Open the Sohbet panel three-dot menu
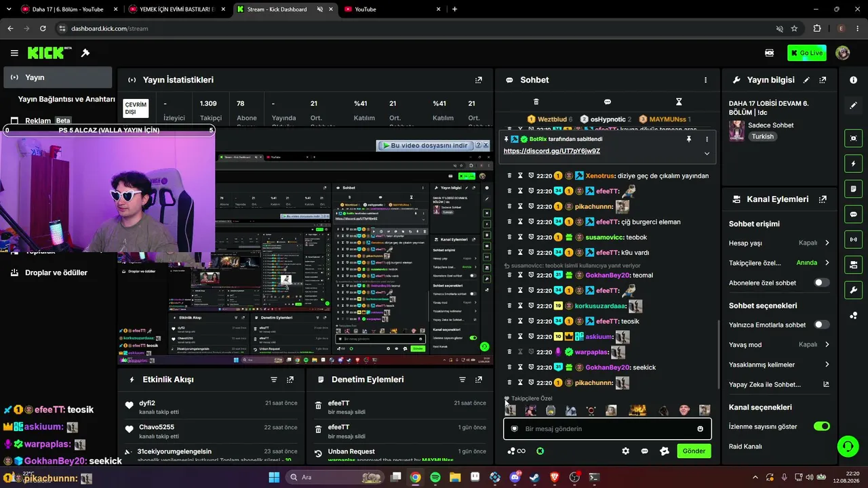Image resolution: width=868 pixels, height=488 pixels. 705,80
